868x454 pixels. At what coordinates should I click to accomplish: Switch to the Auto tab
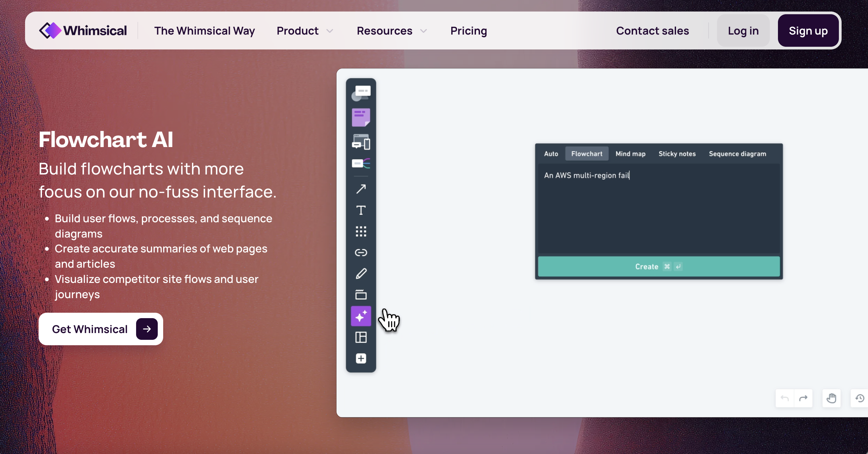551,154
